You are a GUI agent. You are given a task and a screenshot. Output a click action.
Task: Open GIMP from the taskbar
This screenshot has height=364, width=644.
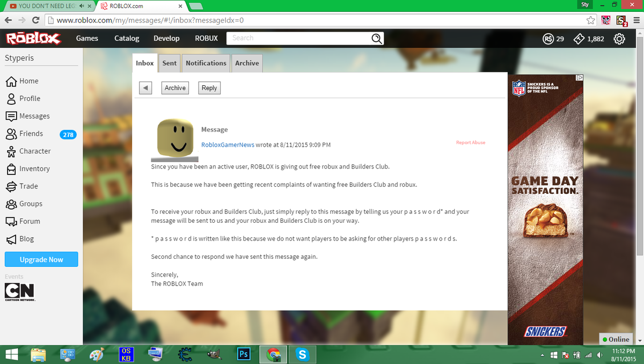pos(214,354)
